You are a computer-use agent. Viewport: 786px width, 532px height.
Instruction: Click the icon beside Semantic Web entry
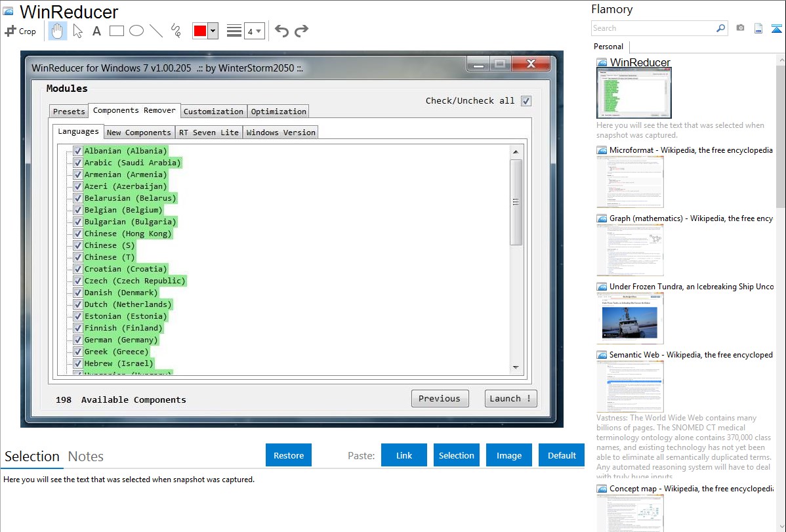click(602, 354)
